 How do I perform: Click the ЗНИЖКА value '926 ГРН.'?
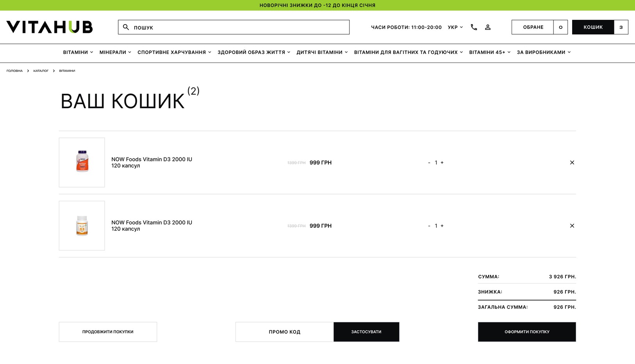[565, 292]
